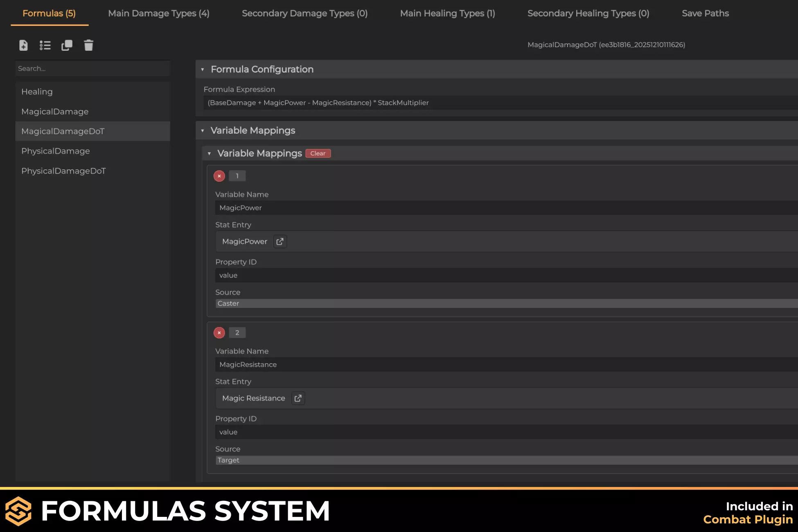Collapse the inner Variable Mappings list
The height and width of the screenshot is (532, 798).
(209, 153)
